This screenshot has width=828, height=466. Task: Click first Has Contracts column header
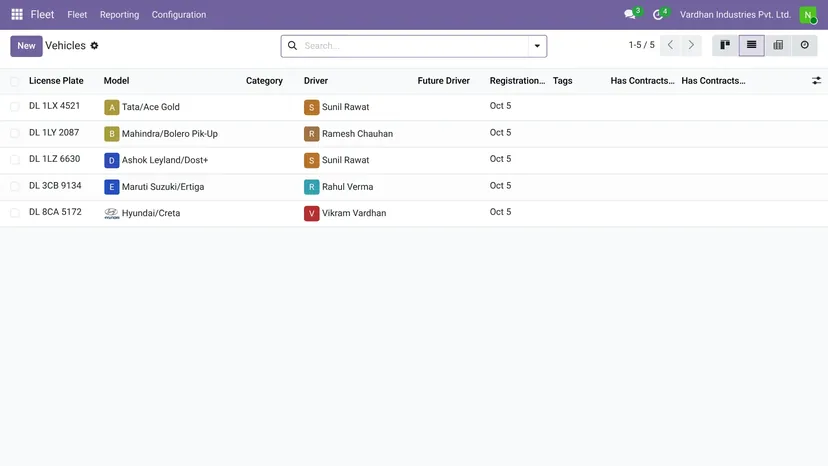(x=643, y=81)
